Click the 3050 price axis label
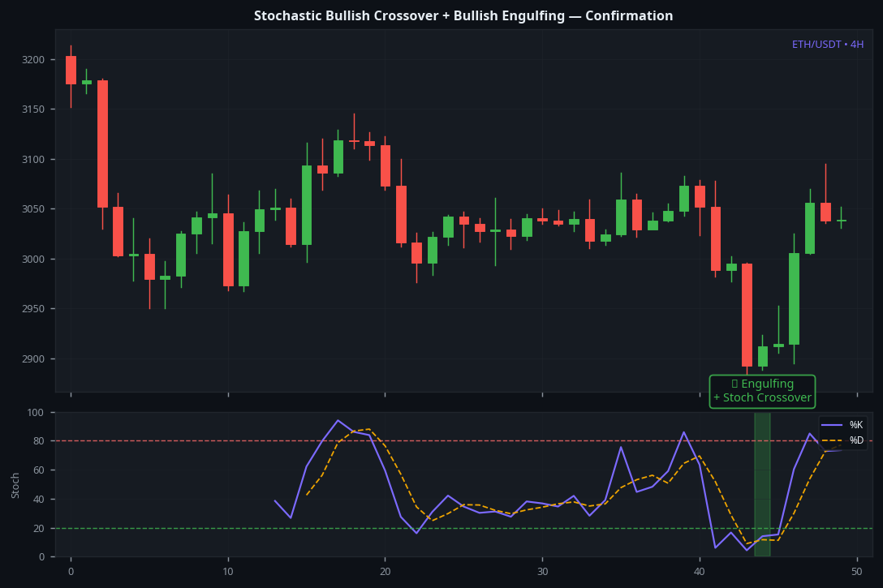The image size is (883, 588). pyautogui.click(x=32, y=208)
